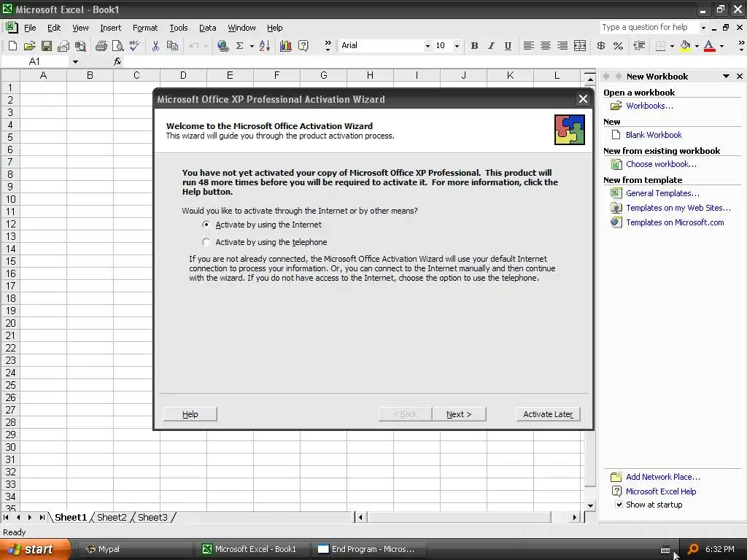The image size is (747, 560).
Task: Save the workbook with the floppy icon
Action: click(x=46, y=46)
